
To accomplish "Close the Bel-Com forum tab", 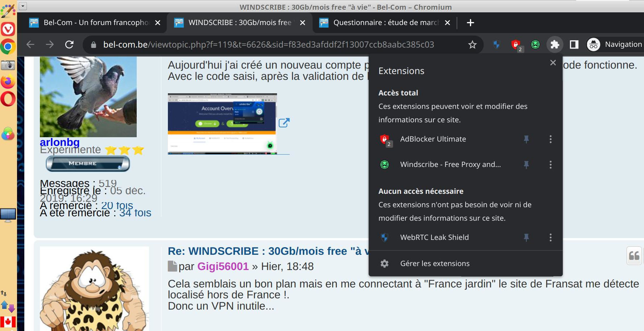I will 158,23.
